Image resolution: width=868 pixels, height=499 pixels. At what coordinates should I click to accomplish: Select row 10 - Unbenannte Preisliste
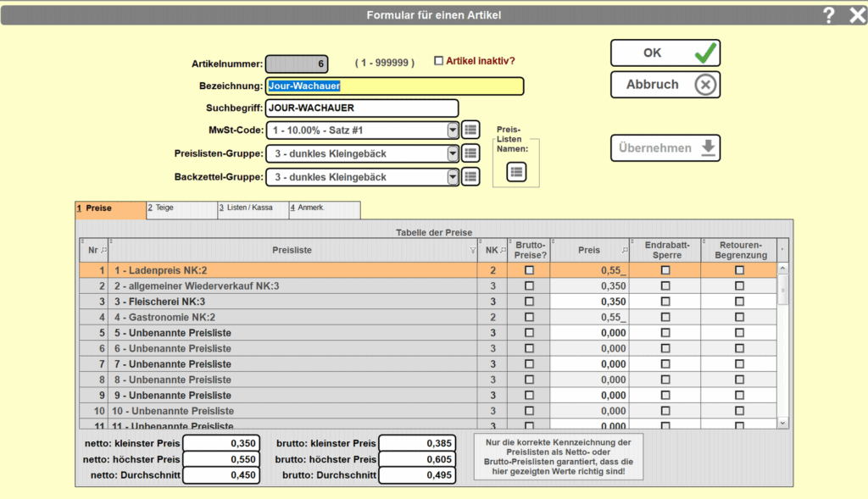pos(428,411)
